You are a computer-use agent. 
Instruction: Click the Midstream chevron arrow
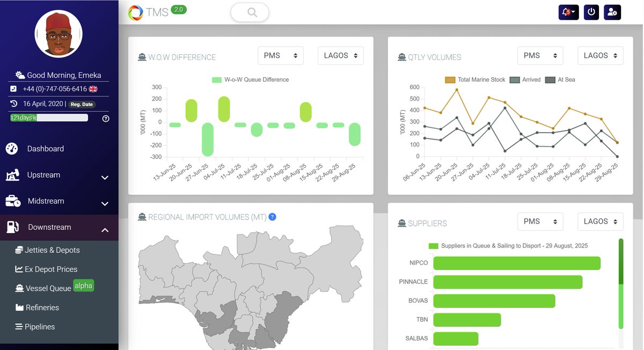point(105,204)
